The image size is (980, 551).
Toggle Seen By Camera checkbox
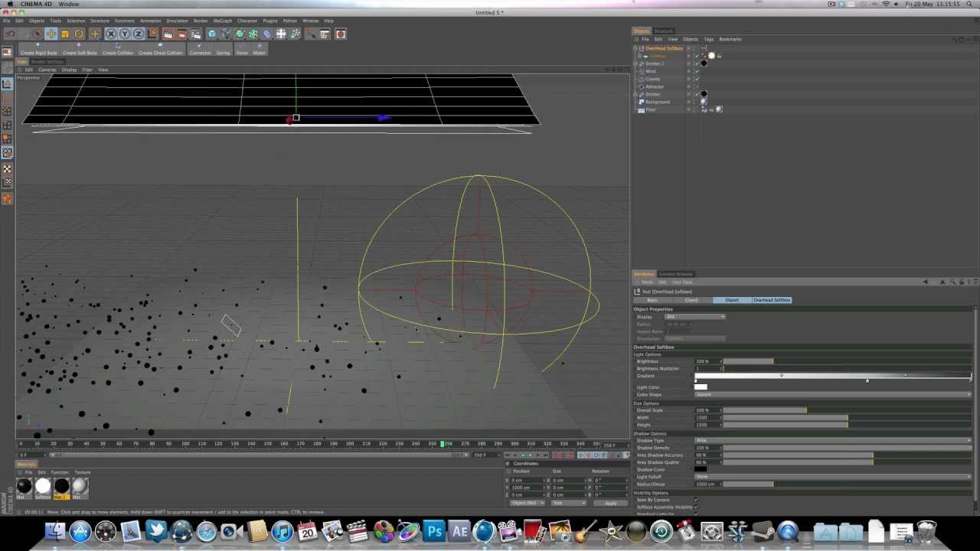696,500
